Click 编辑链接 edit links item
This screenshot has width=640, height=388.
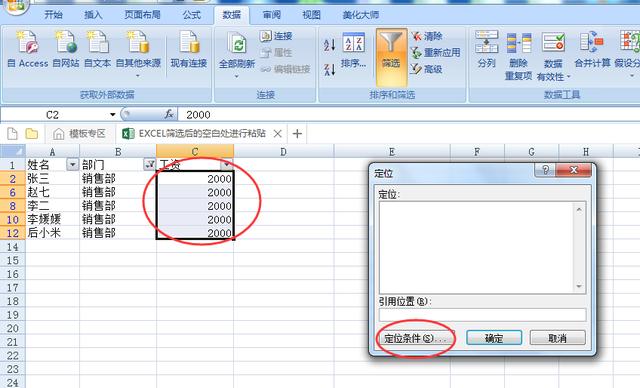pyautogui.click(x=285, y=69)
